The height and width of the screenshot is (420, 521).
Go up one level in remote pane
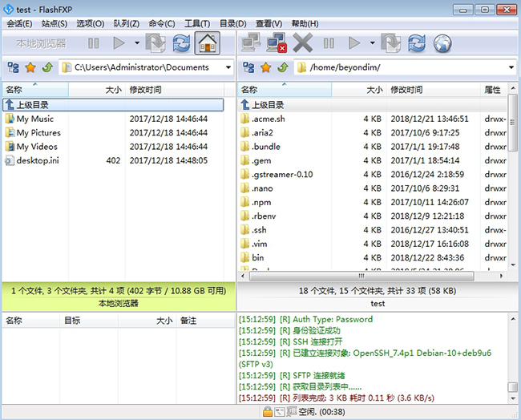pos(283,67)
